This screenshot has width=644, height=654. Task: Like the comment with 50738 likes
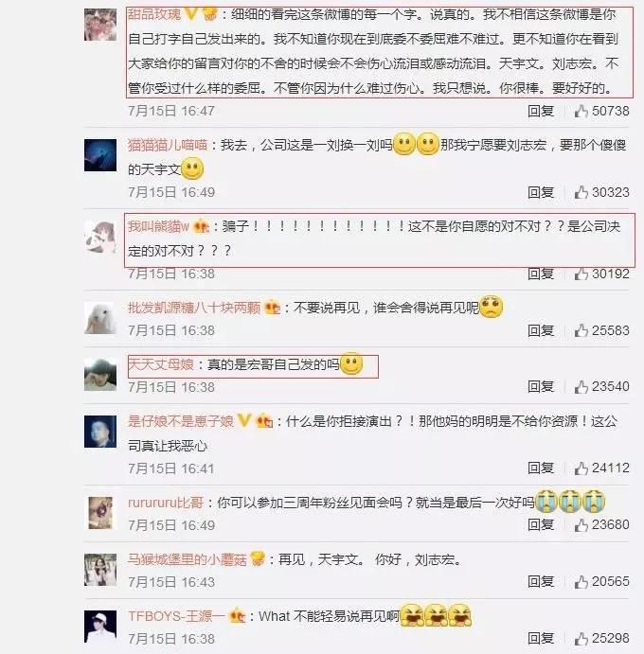[581, 111]
